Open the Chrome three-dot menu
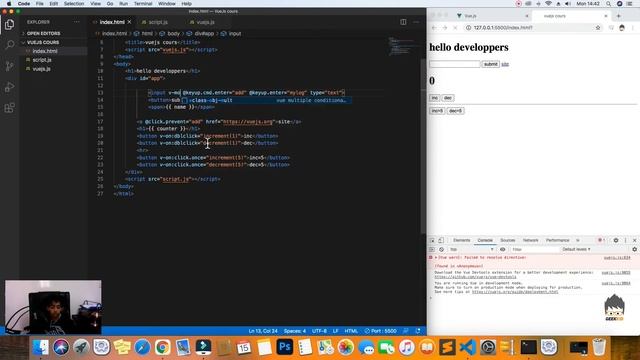The height and width of the screenshot is (360, 640). point(633,28)
